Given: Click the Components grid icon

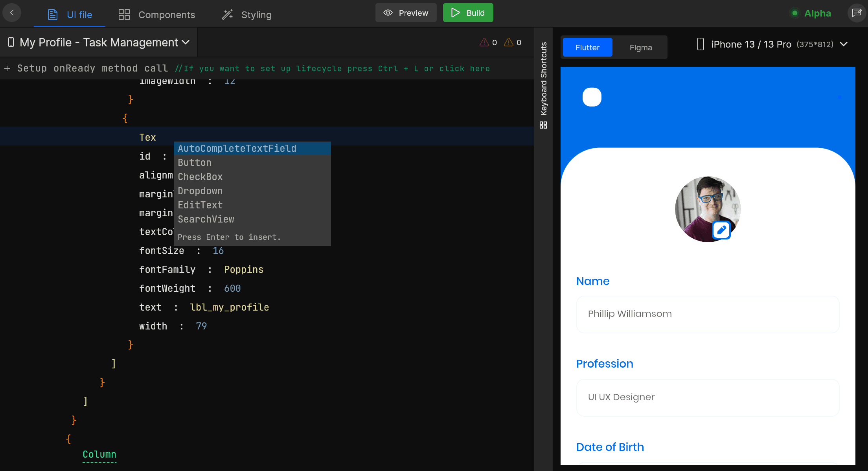Looking at the screenshot, I should pos(124,15).
